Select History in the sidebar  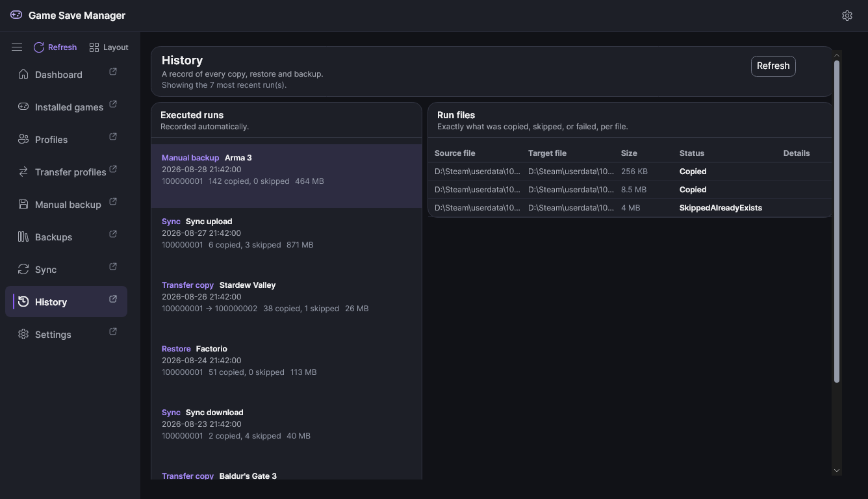tap(66, 301)
